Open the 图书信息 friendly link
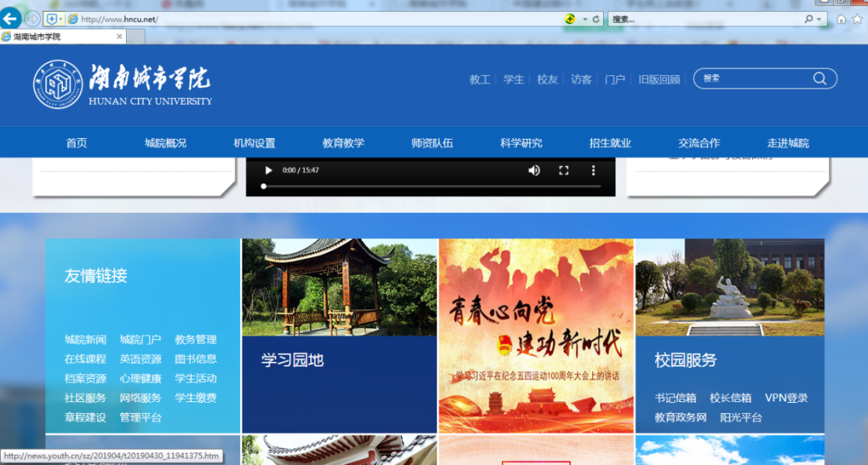 (196, 359)
